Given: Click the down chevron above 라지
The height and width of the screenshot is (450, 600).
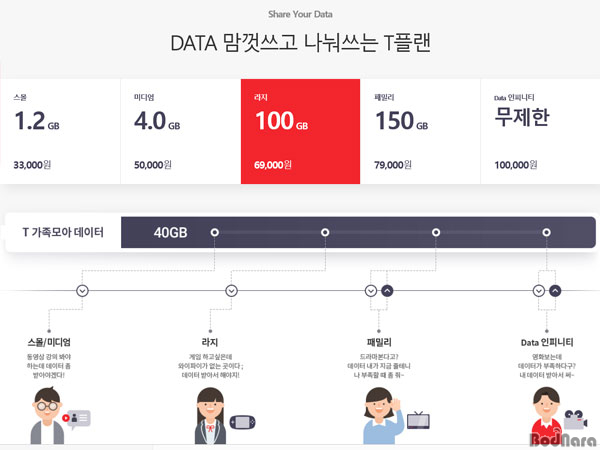Looking at the screenshot, I should (x=231, y=291).
